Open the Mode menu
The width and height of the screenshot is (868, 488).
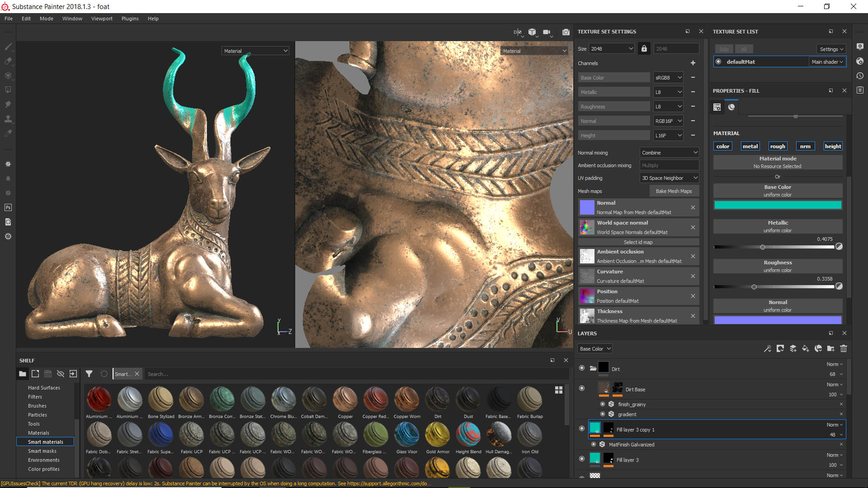47,19
